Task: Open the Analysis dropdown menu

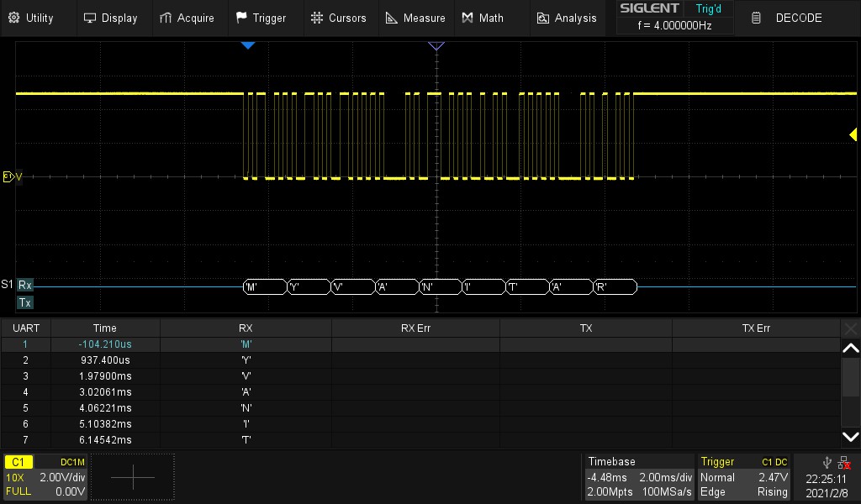Action: (567, 18)
